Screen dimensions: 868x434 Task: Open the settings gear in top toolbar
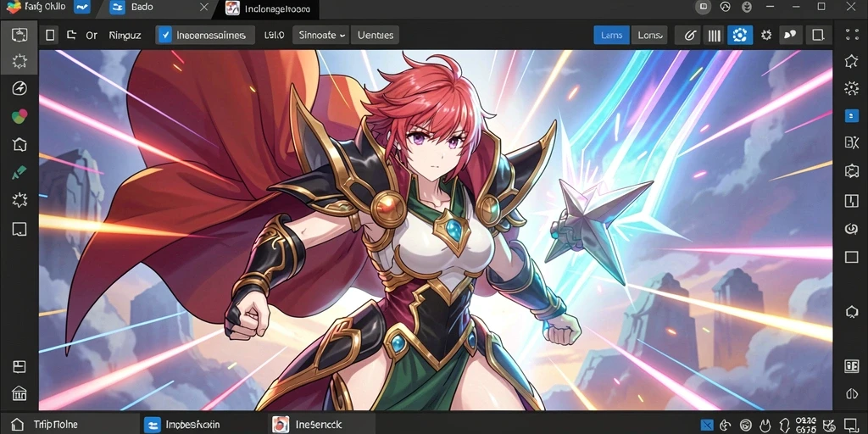point(766,36)
